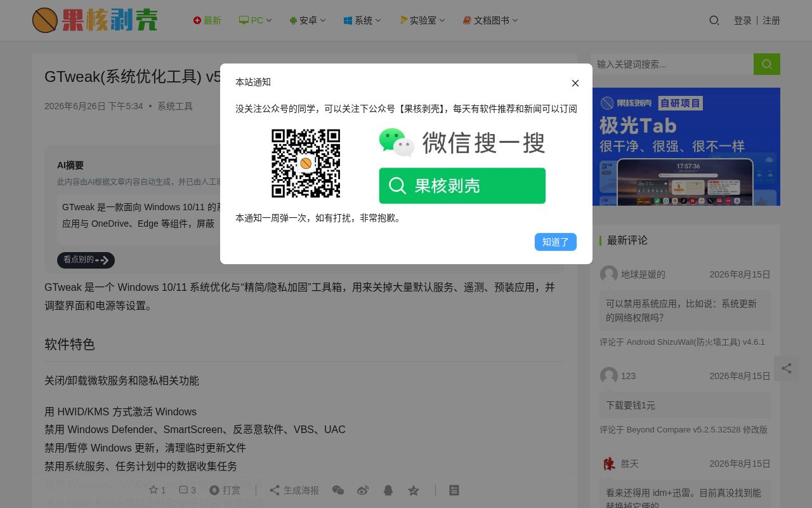Click the 本站通知 dialog title
Viewport: 812px width, 508px height.
click(x=253, y=82)
